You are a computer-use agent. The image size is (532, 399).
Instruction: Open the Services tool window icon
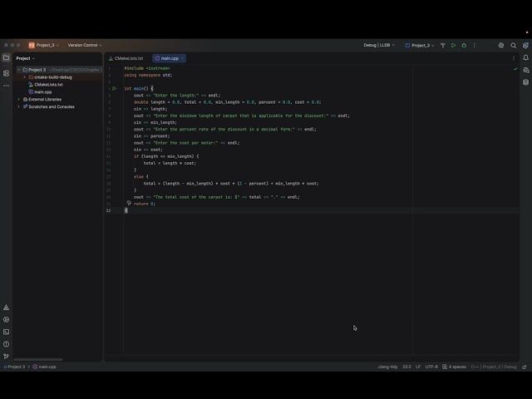[6, 319]
